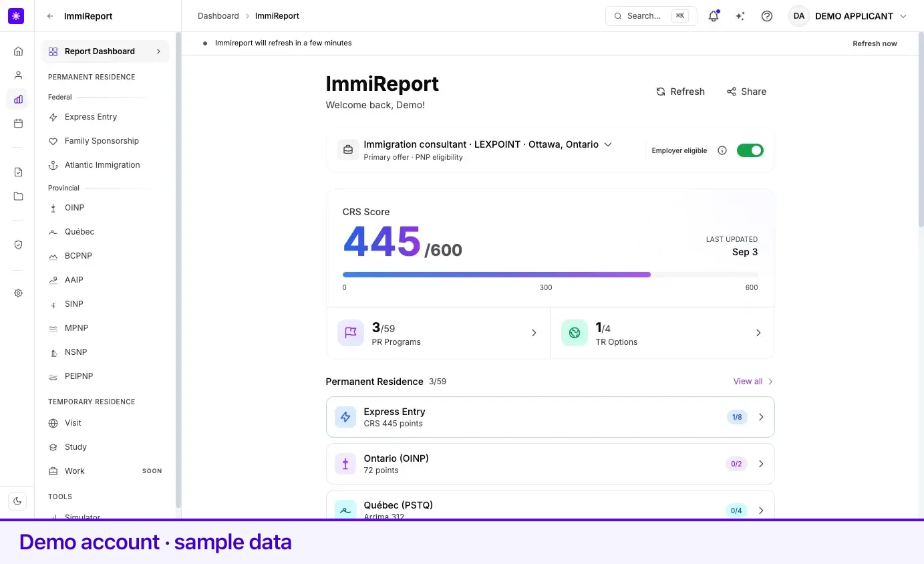924x564 pixels.
Task: Open Express Entry in sidebar
Action: point(106,117)
